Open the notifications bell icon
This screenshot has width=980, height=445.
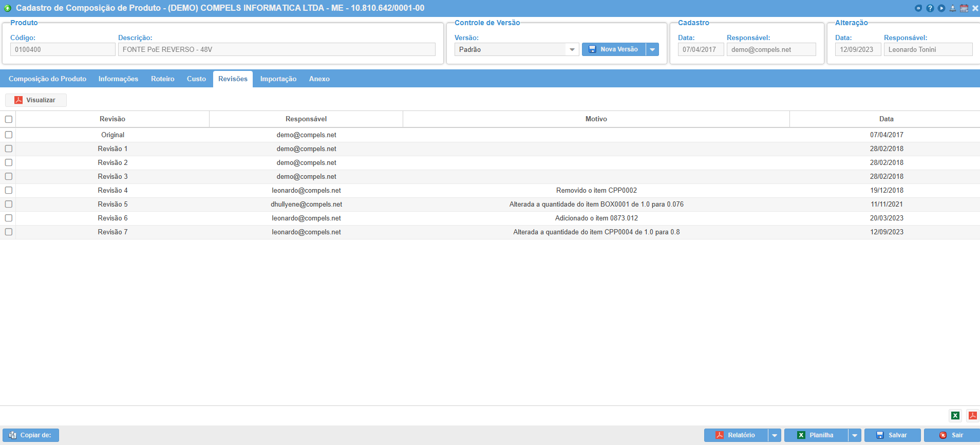point(953,8)
